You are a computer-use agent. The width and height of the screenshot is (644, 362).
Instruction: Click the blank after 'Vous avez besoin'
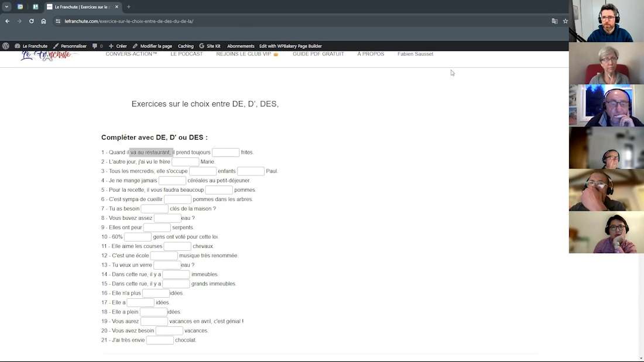169,331
